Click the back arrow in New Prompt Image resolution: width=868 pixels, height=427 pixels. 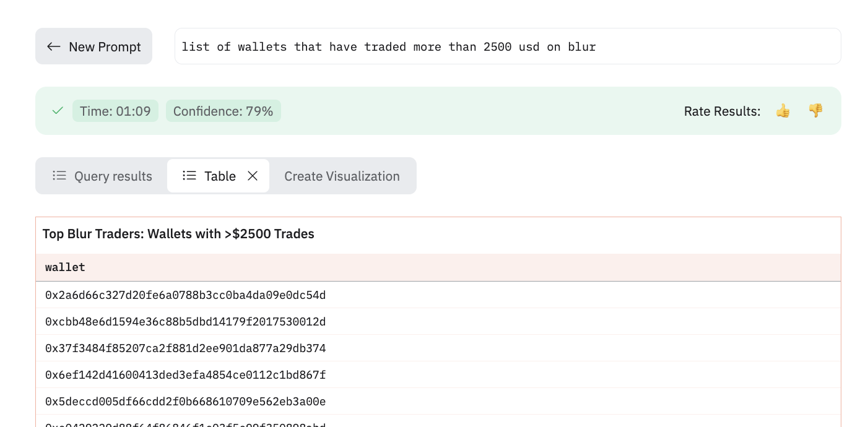point(54,46)
